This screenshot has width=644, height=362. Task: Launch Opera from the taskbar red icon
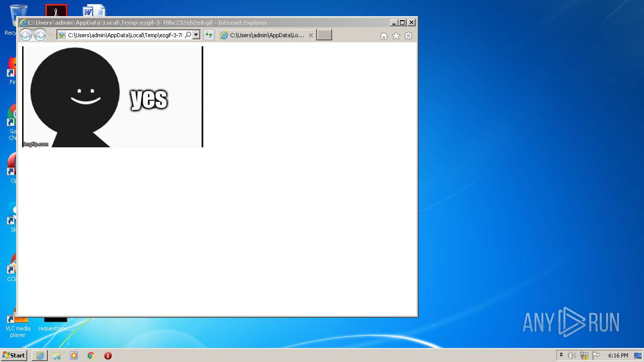(108, 355)
